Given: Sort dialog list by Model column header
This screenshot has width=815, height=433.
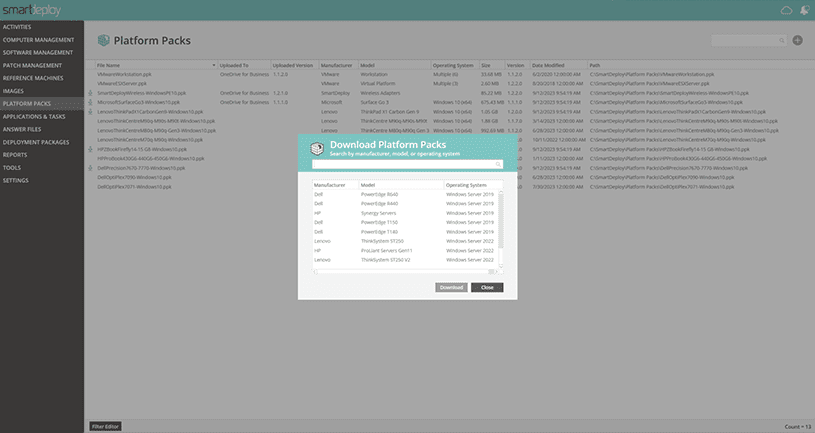Looking at the screenshot, I should [401, 185].
